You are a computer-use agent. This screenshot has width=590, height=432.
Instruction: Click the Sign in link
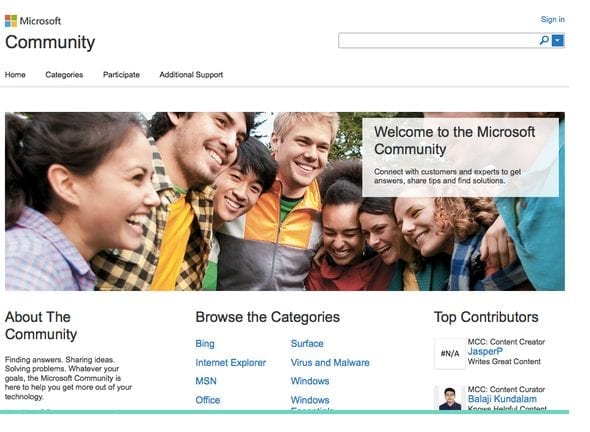tap(553, 19)
